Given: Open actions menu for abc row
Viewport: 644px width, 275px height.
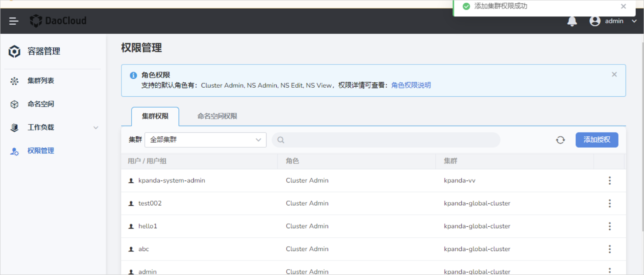Looking at the screenshot, I should pyautogui.click(x=610, y=249).
